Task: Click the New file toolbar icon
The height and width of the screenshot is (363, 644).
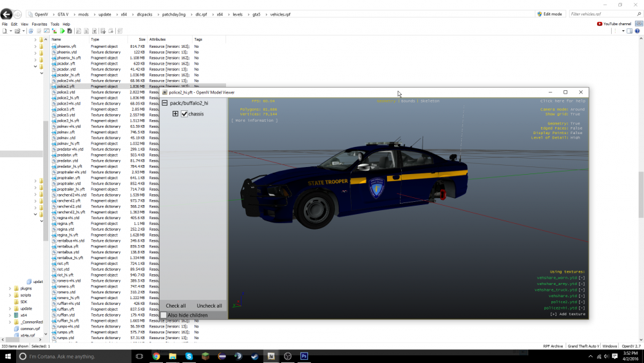Action: 5,31
